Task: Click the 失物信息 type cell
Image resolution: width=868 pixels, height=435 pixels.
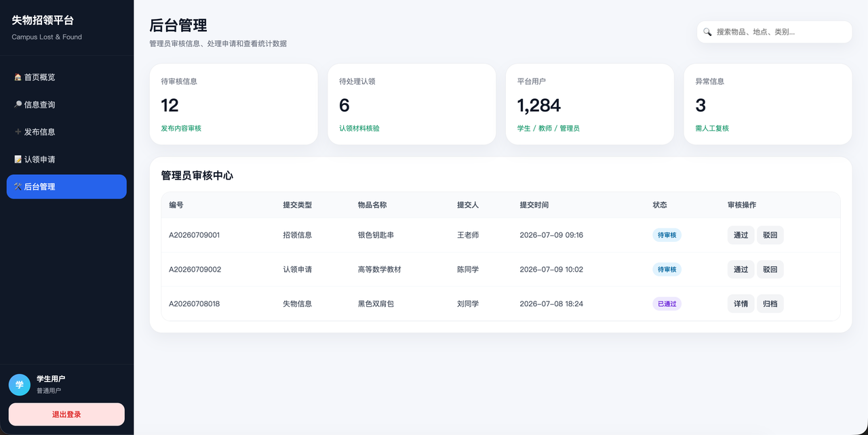Action: [x=298, y=304]
